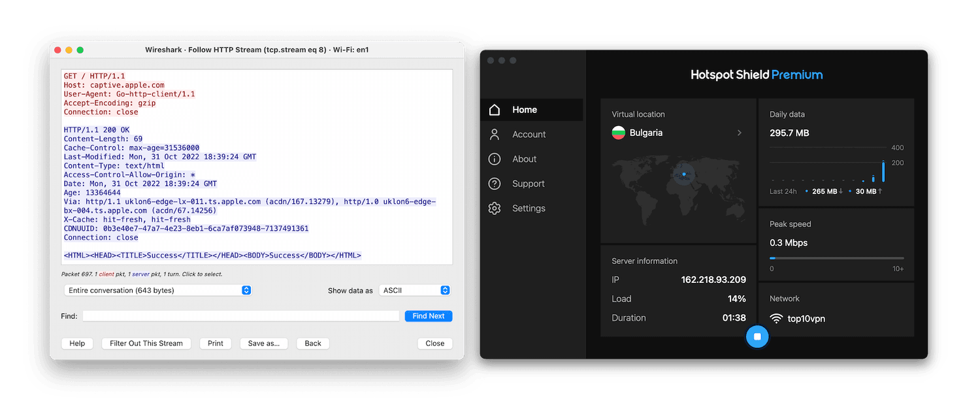Click the Find Next button
The height and width of the screenshot is (420, 980).
428,315
